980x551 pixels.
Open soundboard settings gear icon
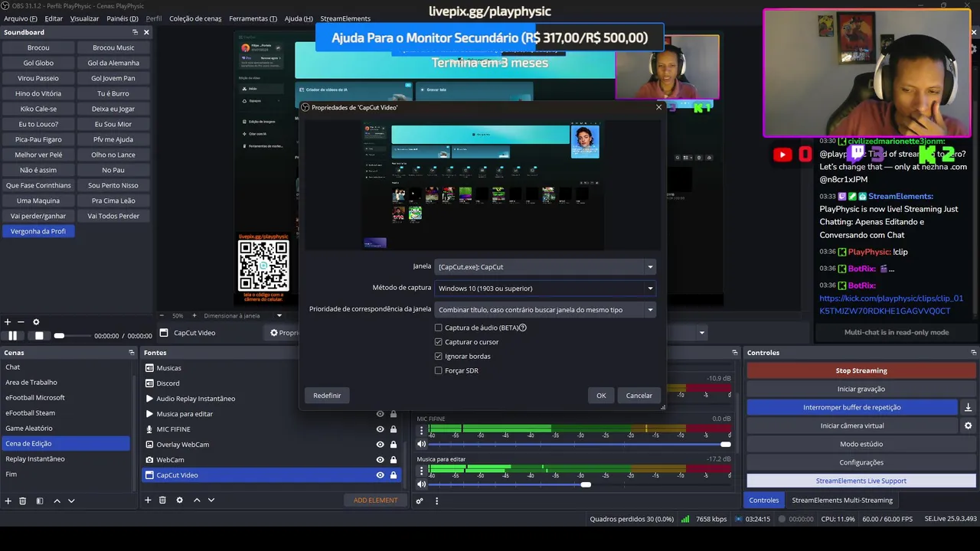coord(36,322)
